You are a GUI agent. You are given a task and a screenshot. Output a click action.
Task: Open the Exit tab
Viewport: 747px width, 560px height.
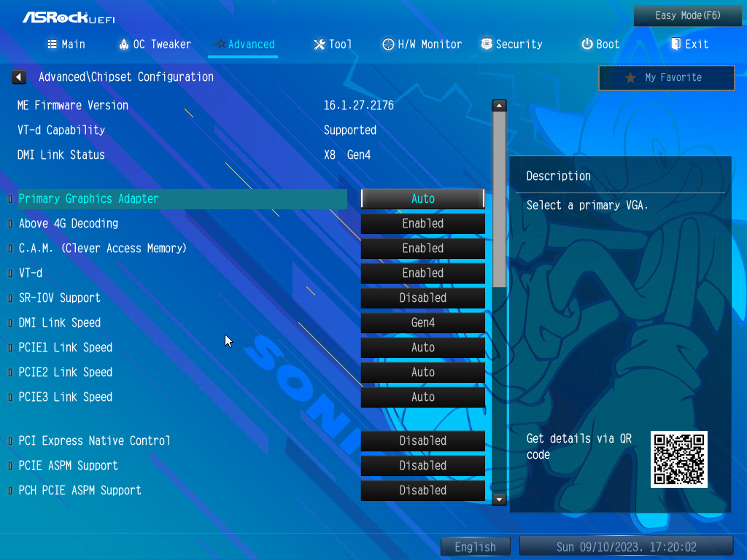(690, 44)
